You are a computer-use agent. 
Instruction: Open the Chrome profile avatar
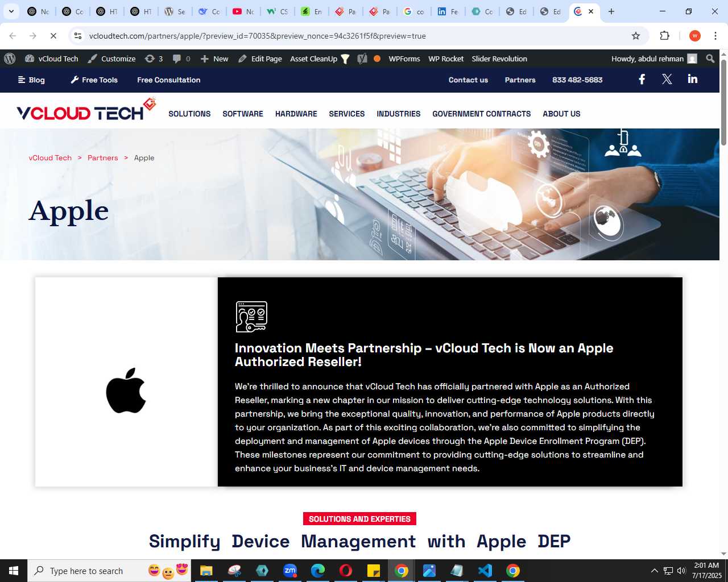(x=694, y=36)
